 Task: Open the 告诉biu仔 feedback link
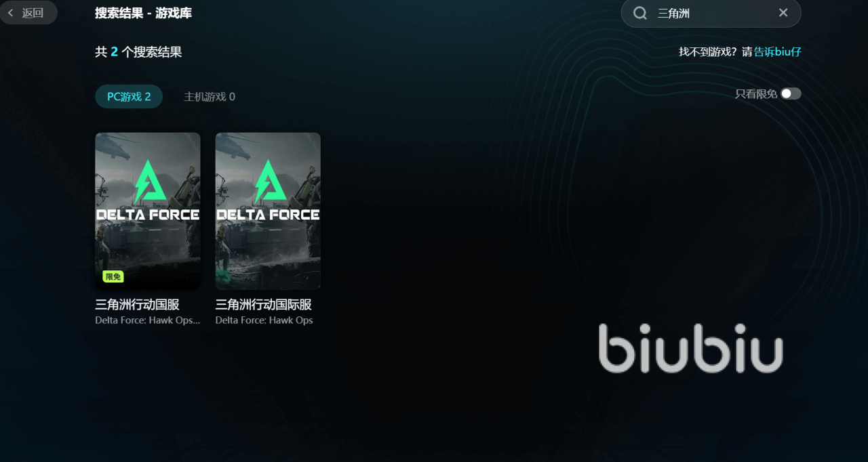[778, 51]
